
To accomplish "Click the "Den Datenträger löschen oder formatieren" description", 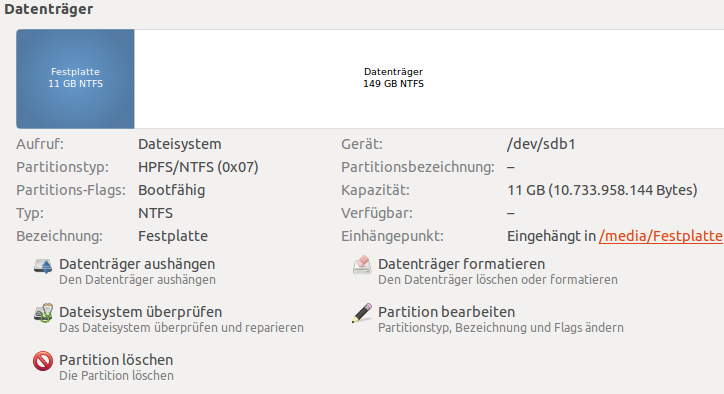I will tap(498, 280).
